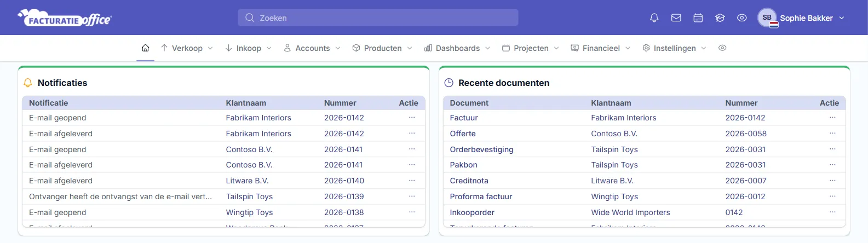Open Wingtip Toys in Notificaties table
The width and height of the screenshot is (868, 243).
(x=249, y=212)
